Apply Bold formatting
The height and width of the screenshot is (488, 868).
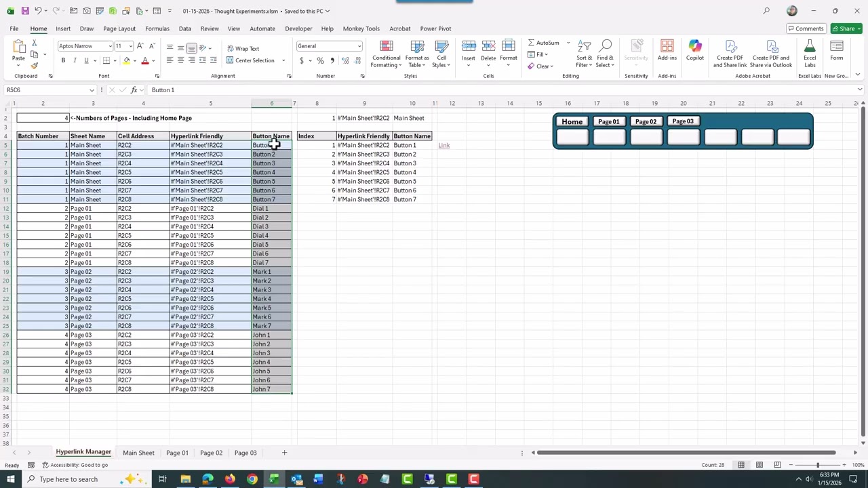(x=63, y=60)
